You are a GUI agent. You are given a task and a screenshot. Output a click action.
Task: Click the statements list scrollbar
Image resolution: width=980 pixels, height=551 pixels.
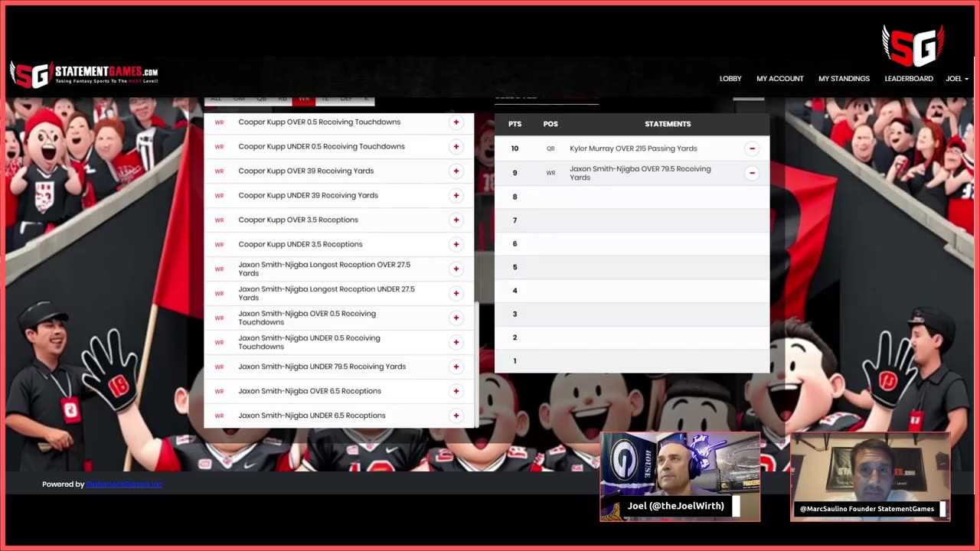(476, 364)
